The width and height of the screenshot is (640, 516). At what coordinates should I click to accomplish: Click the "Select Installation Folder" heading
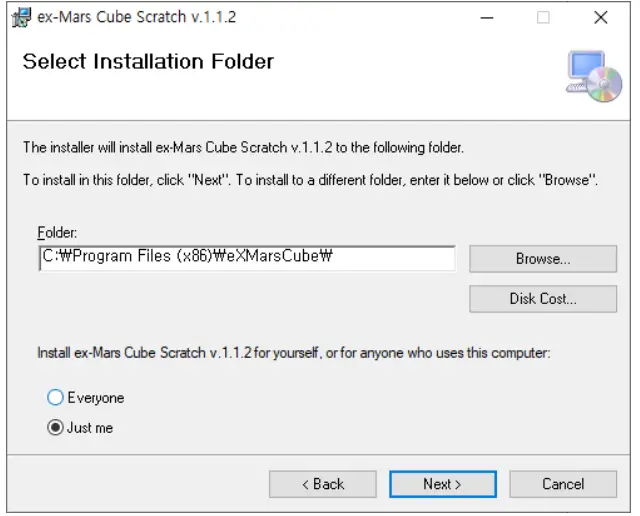coord(148,62)
